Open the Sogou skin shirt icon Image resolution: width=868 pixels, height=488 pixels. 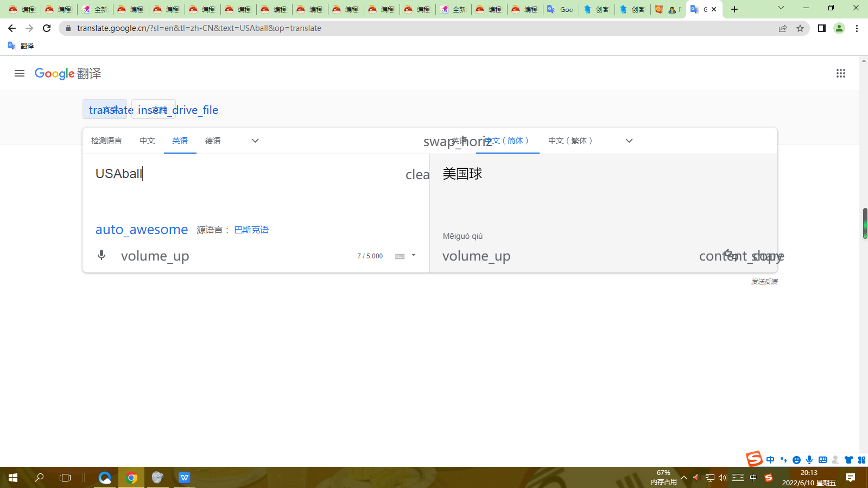point(848,460)
